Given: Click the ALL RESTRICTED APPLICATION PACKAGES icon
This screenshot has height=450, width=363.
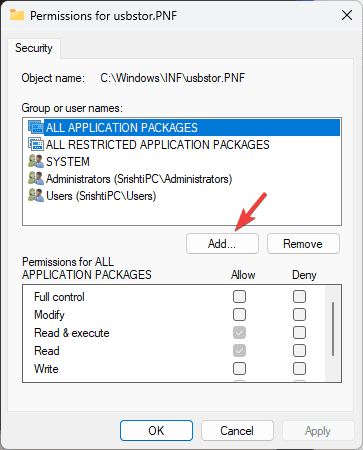Looking at the screenshot, I should (36, 145).
